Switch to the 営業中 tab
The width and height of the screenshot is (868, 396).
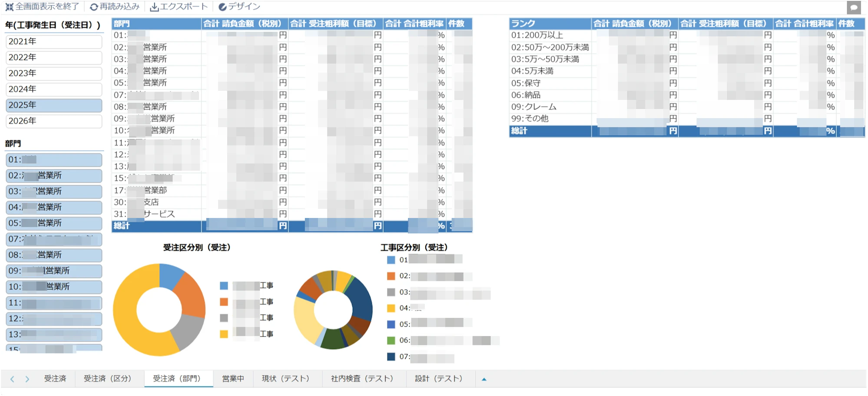233,379
